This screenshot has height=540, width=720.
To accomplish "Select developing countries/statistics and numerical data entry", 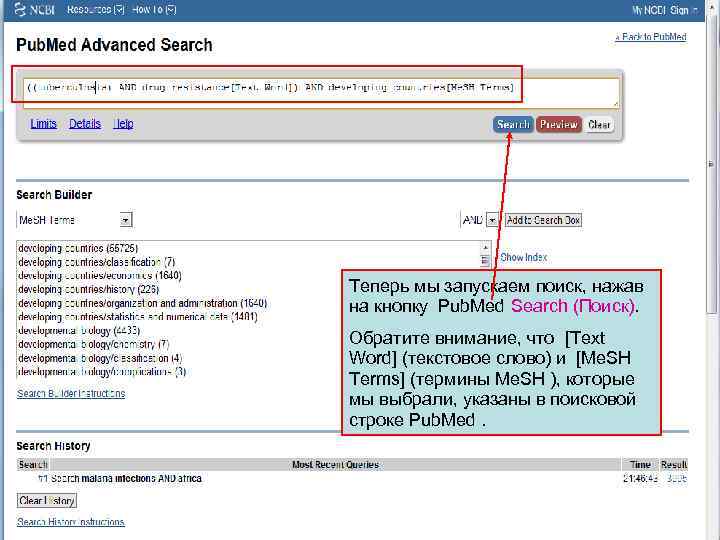I will click(x=138, y=317).
